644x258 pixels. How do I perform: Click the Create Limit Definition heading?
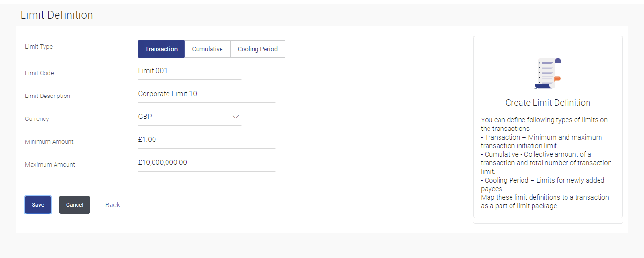pyautogui.click(x=548, y=103)
